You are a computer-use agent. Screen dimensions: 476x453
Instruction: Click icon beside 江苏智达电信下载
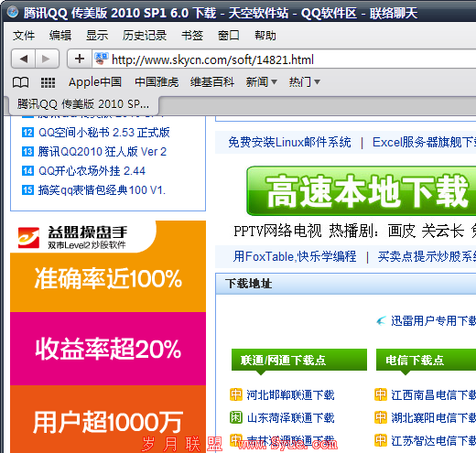pyautogui.click(x=381, y=440)
